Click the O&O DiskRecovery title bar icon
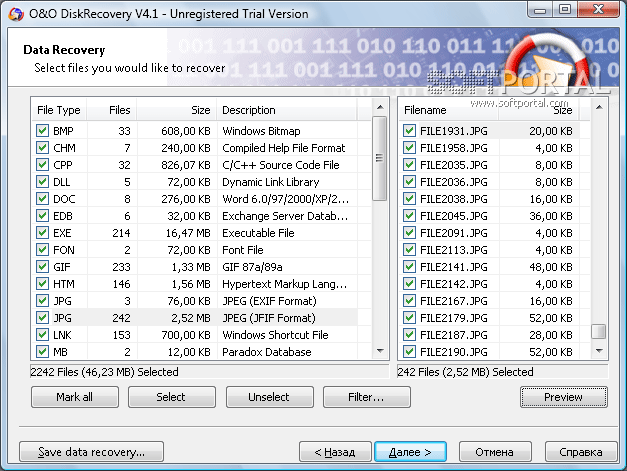Screen dimensions: 627x471 point(16,14)
